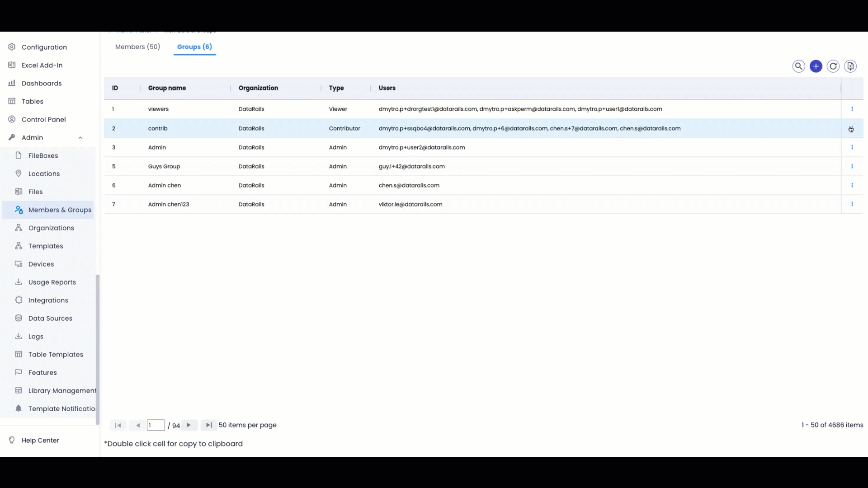Click the Excel Add-In icon
868x488 pixels.
(x=12, y=65)
